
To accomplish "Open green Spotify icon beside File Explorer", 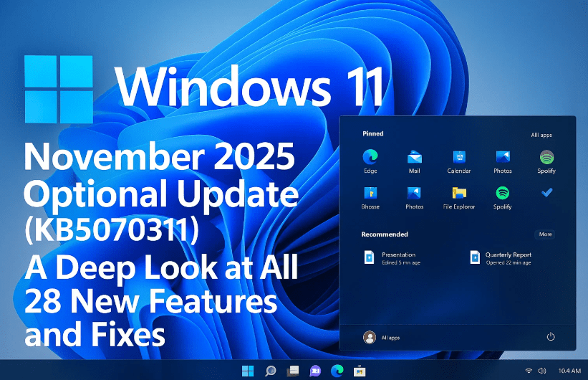I will coord(503,197).
